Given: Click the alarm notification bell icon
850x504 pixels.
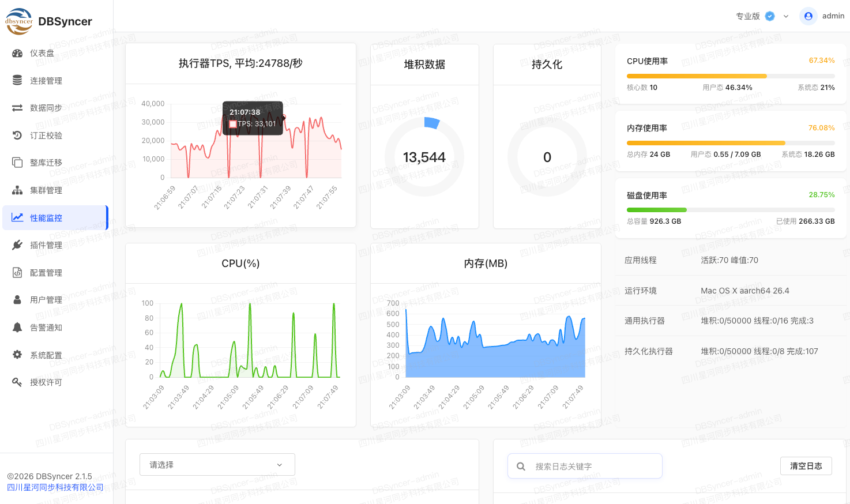Looking at the screenshot, I should click(17, 328).
